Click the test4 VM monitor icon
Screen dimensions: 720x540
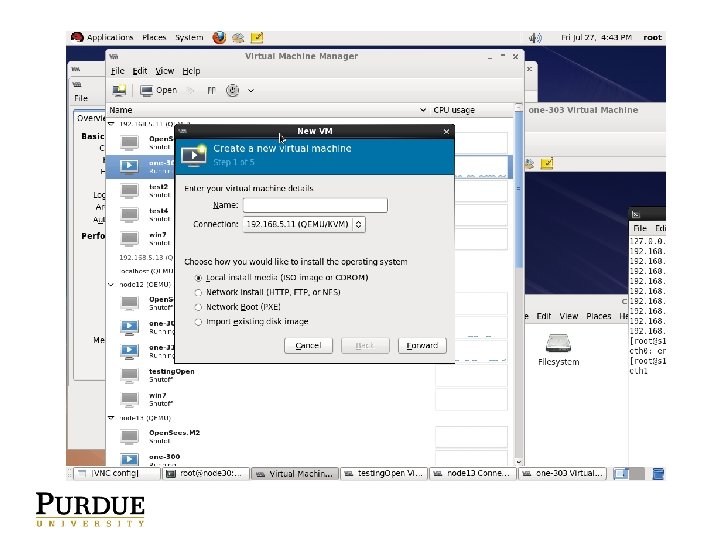point(129,214)
